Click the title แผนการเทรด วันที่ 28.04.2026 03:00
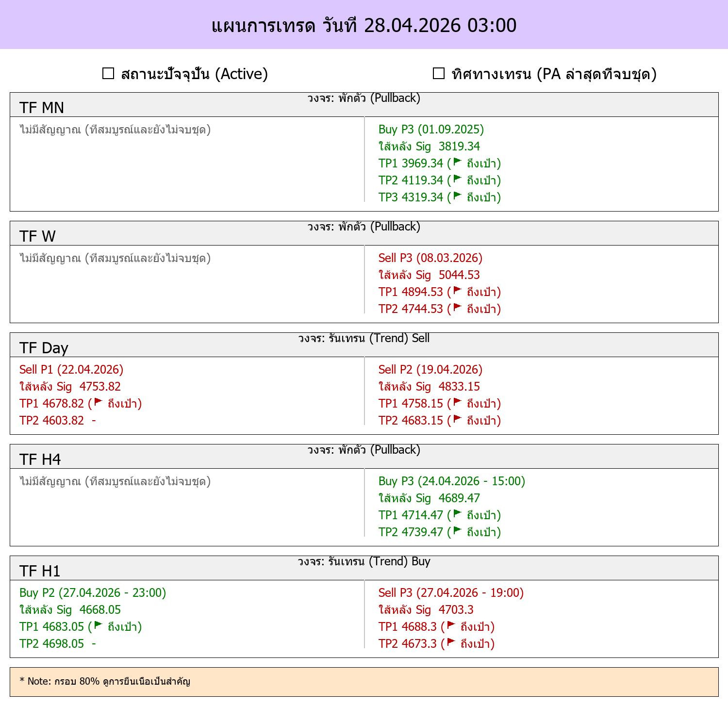Viewport: 728px width, 706px height. click(364, 25)
